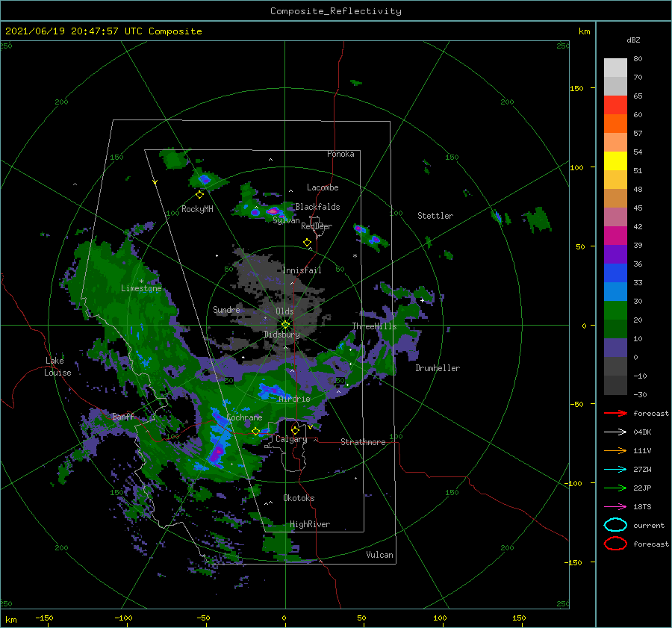This screenshot has width=672, height=628.
Task: Pick the red 65 dBZ swatch
Action: coord(615,105)
